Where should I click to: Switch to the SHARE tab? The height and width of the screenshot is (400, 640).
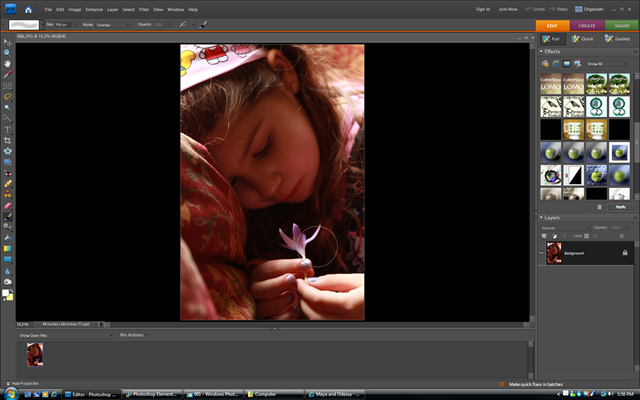[622, 26]
